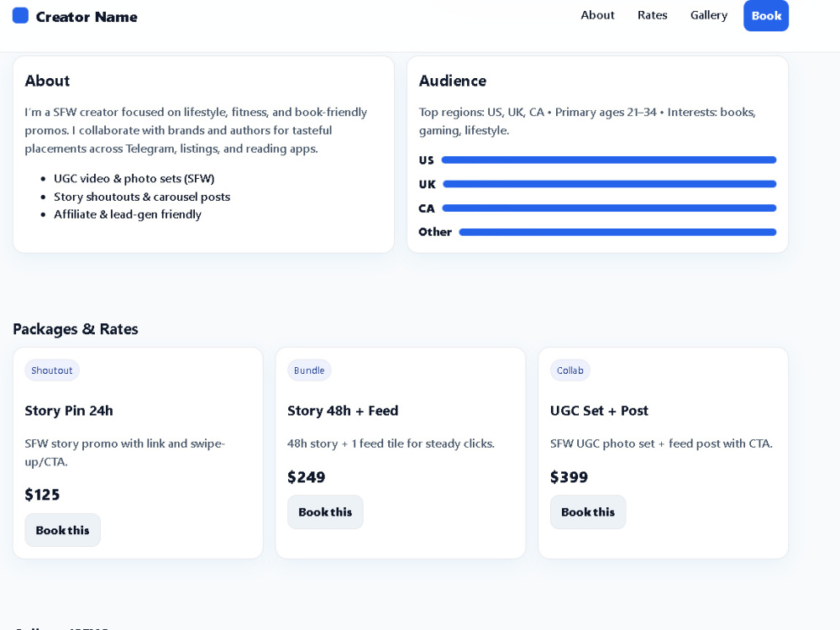Click the Collab tag badge
840x630 pixels.
570,370
